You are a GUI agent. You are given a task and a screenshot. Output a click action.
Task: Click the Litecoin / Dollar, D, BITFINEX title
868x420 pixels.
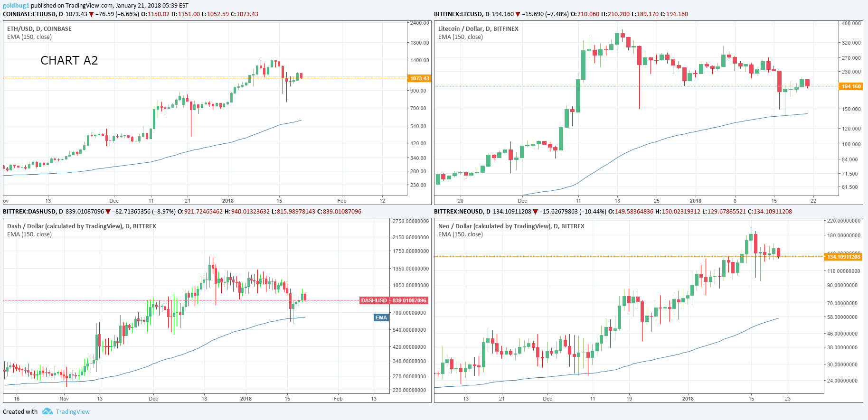(478, 28)
